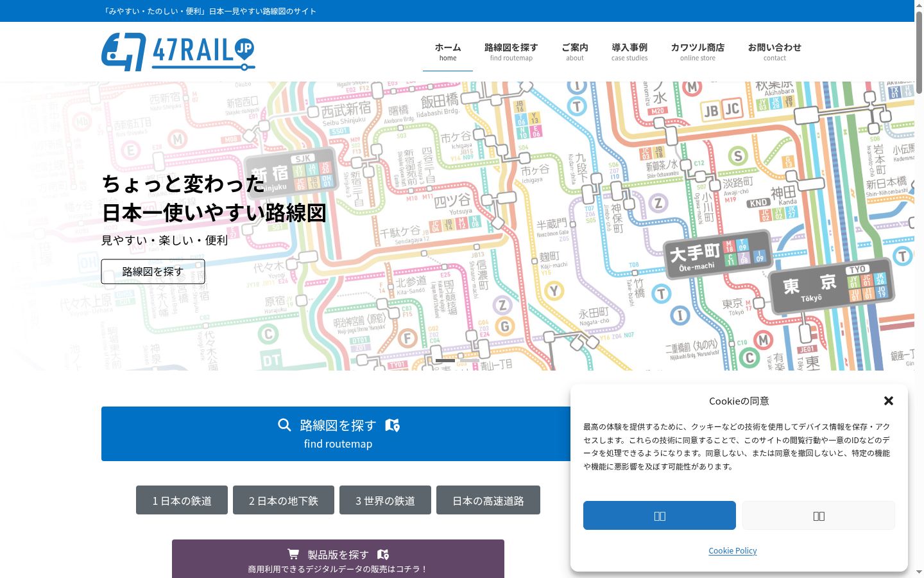The height and width of the screenshot is (578, 924).
Task: Select the 3 世界の鉄道 button
Action: 385,500
